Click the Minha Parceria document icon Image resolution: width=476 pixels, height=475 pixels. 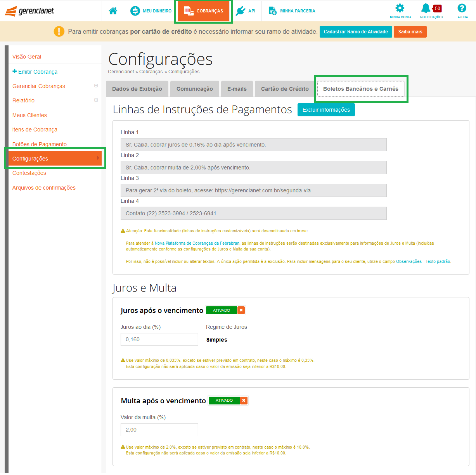(273, 11)
